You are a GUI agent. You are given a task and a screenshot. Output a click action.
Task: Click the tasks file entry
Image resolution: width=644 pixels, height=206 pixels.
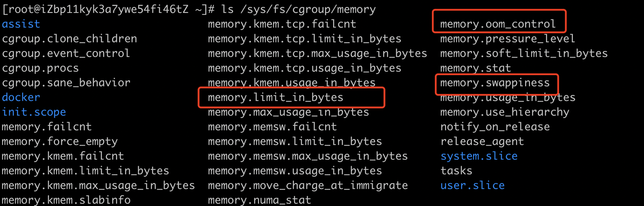(456, 171)
